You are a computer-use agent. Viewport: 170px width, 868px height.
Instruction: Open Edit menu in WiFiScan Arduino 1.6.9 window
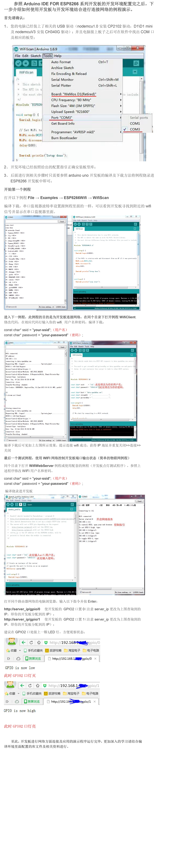pyautogui.click(x=25, y=56)
